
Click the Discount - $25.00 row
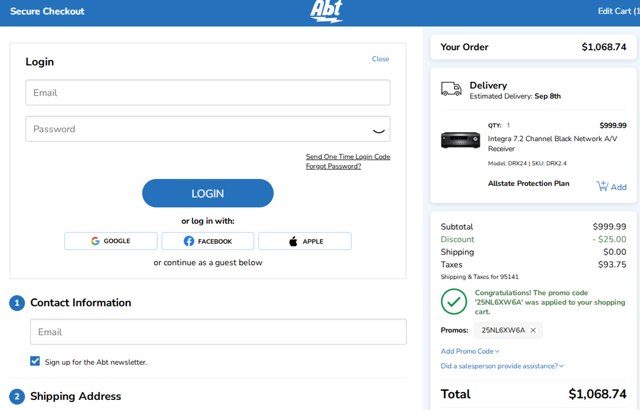coord(533,239)
